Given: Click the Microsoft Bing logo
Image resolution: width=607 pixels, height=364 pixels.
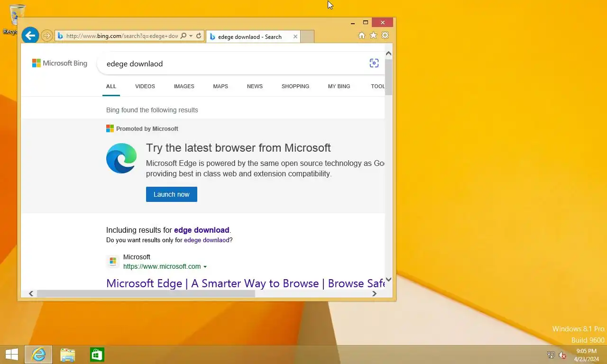Looking at the screenshot, I should (60, 63).
